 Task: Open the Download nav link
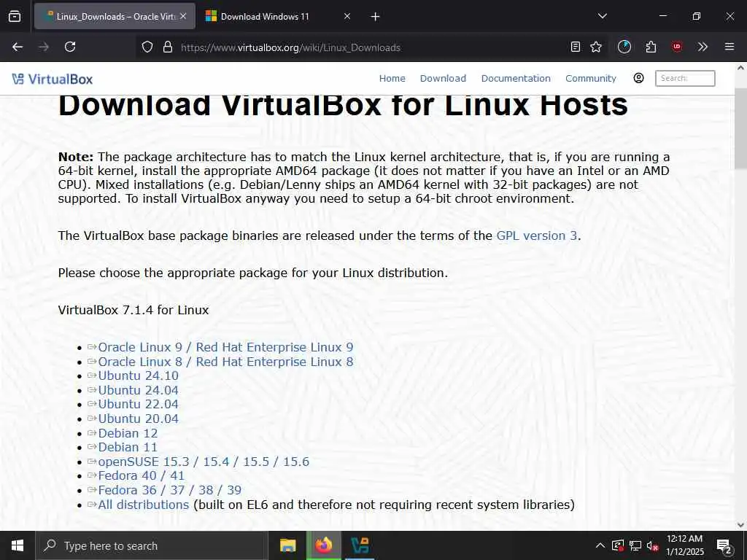pyautogui.click(x=443, y=79)
